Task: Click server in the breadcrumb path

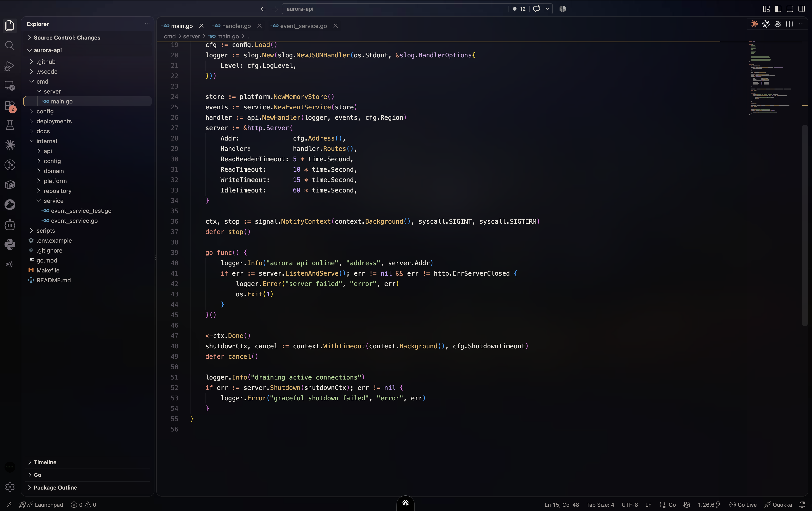Action: click(x=191, y=36)
